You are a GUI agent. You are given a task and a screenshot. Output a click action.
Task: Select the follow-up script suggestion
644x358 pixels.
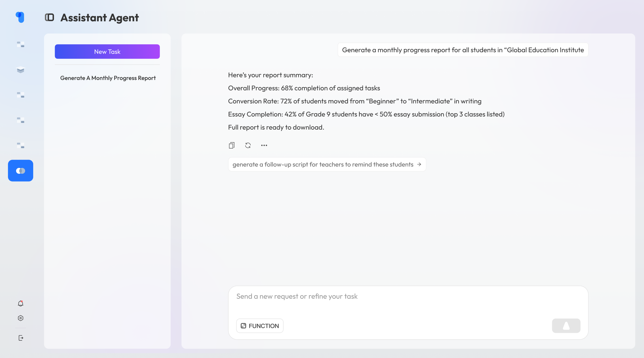(x=327, y=165)
